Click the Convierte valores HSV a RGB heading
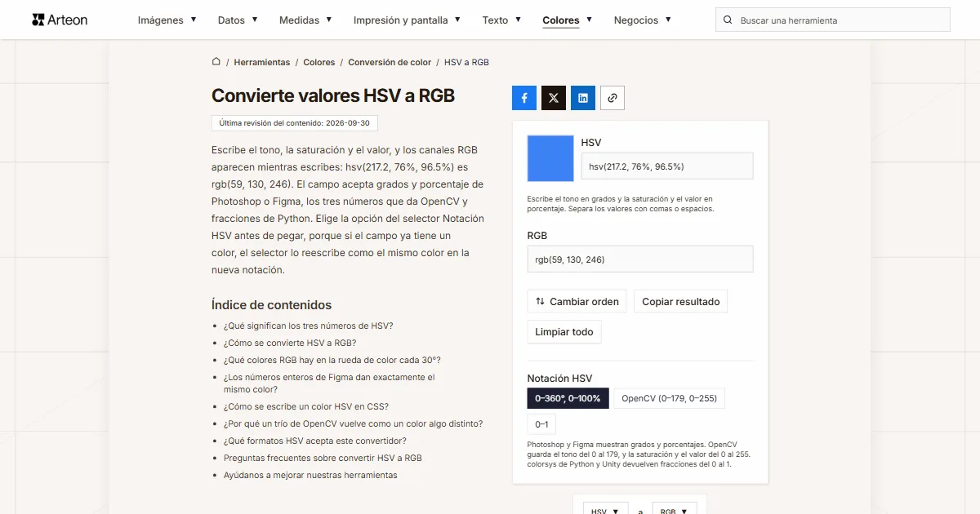Image resolution: width=980 pixels, height=514 pixels. point(333,95)
